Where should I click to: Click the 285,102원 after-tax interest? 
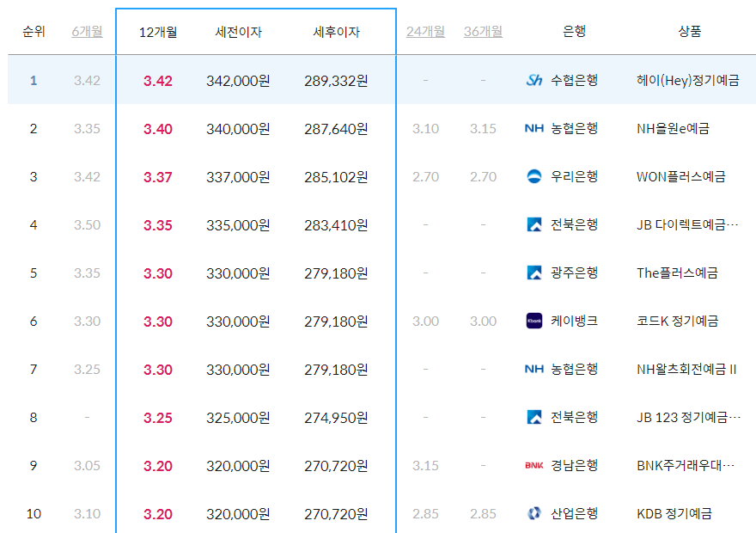click(336, 177)
